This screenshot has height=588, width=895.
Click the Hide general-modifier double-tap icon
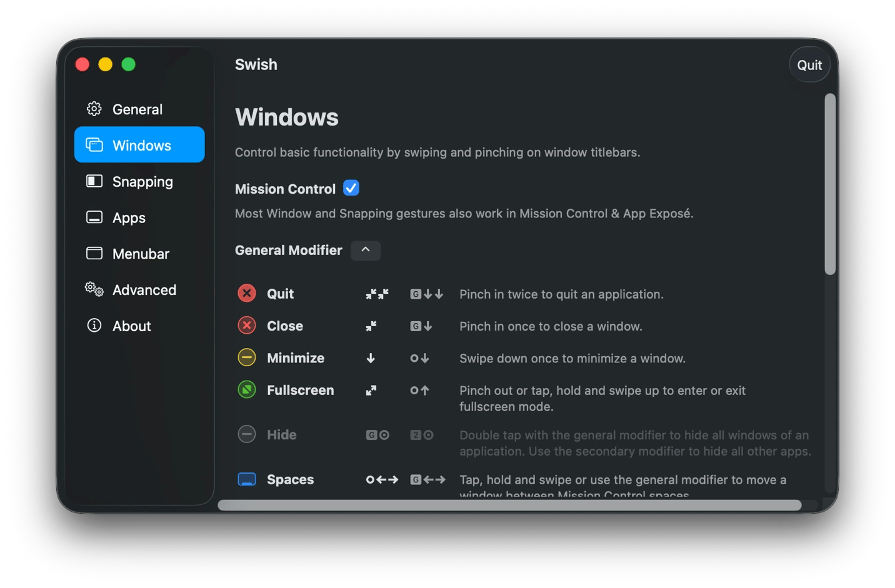(377, 435)
